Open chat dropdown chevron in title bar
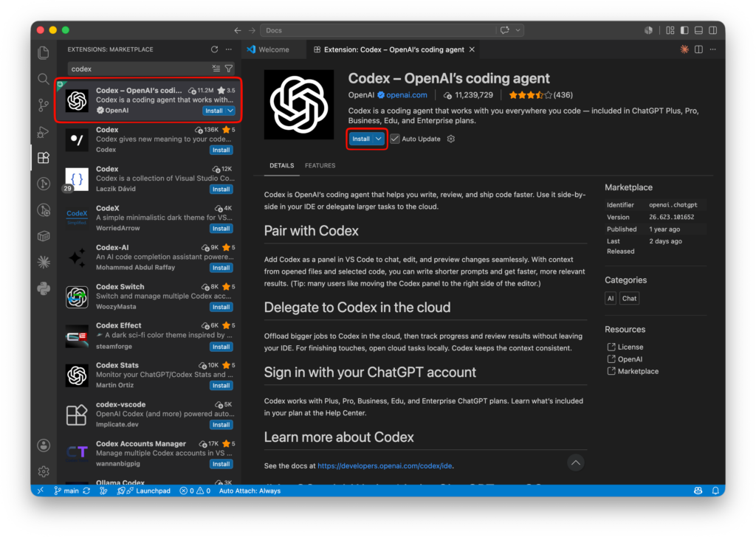The width and height of the screenshot is (756, 537). tap(518, 30)
